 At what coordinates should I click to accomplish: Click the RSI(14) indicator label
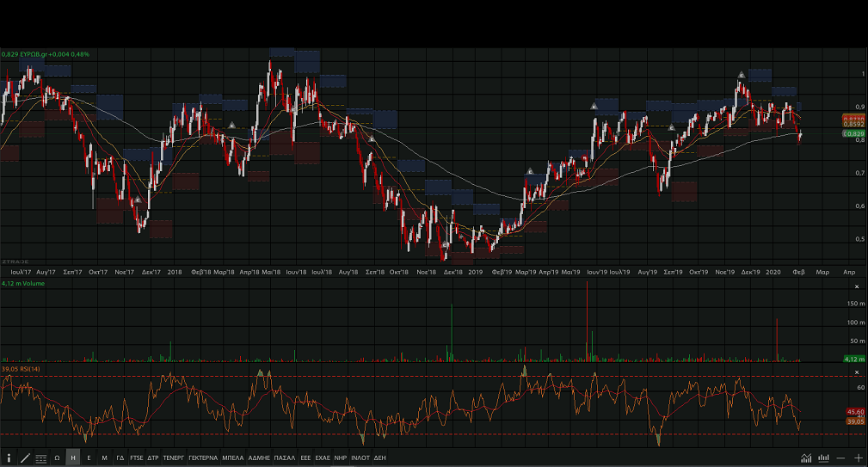tap(17, 369)
